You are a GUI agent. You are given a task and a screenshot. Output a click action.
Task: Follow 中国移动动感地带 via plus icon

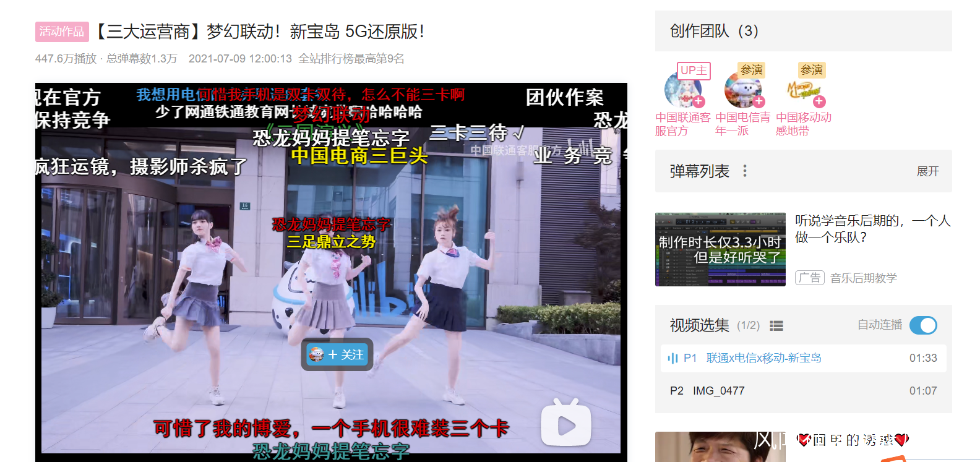(x=819, y=101)
